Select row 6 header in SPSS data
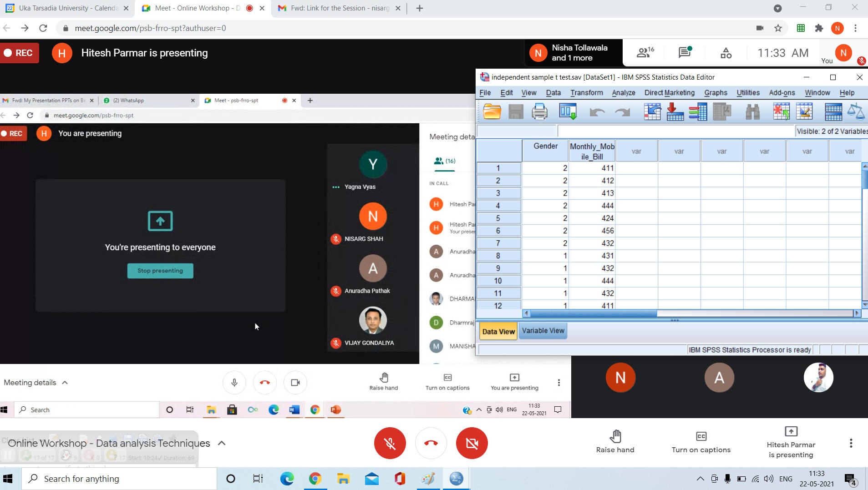This screenshot has height=490, width=868. [x=498, y=231]
